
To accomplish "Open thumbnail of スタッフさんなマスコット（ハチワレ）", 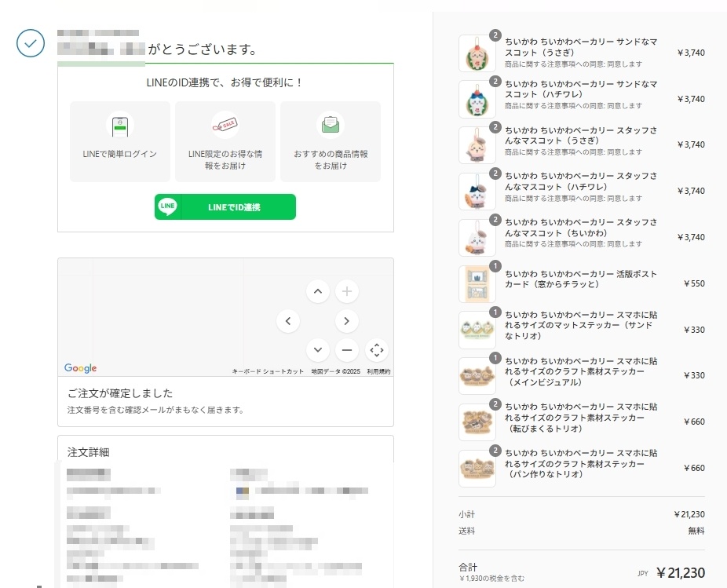I will click(x=477, y=192).
